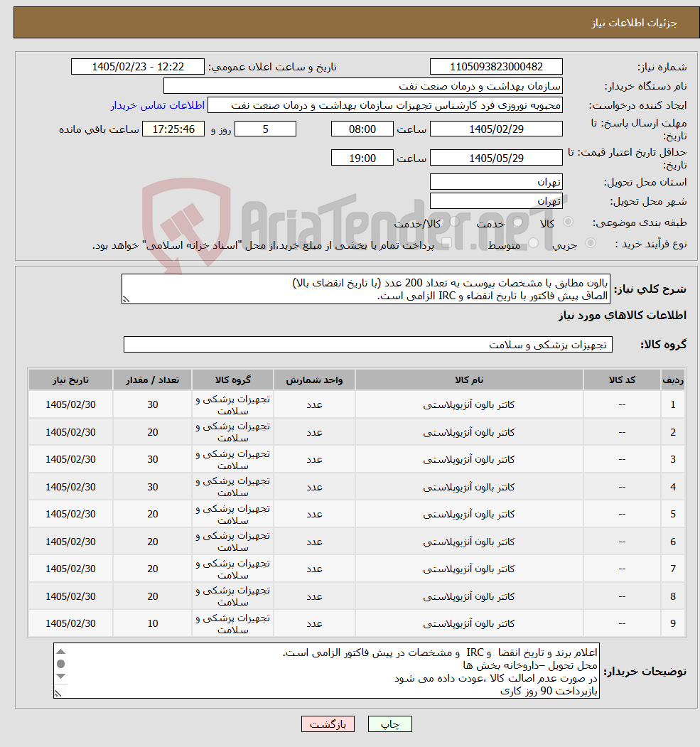Click the شماره نیاز number field

pyautogui.click(x=496, y=67)
